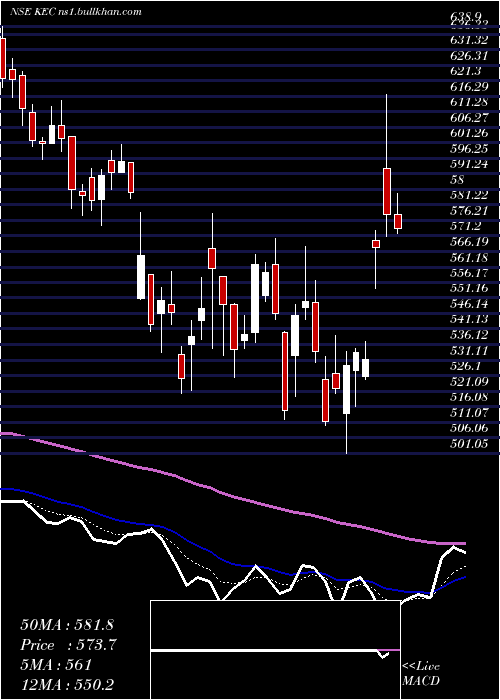The image size is (500, 700).
Task: Click the white candle with the lowest wick near 501
Action: pos(346,389)
